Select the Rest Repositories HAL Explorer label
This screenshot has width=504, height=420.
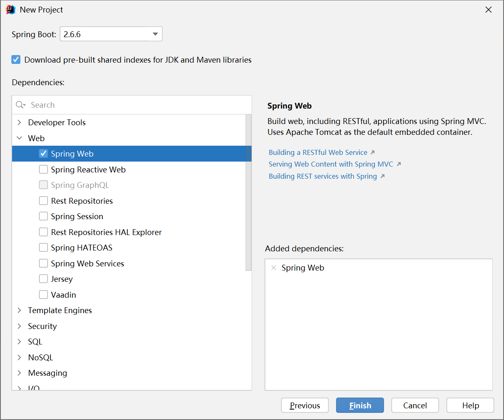pyautogui.click(x=106, y=232)
